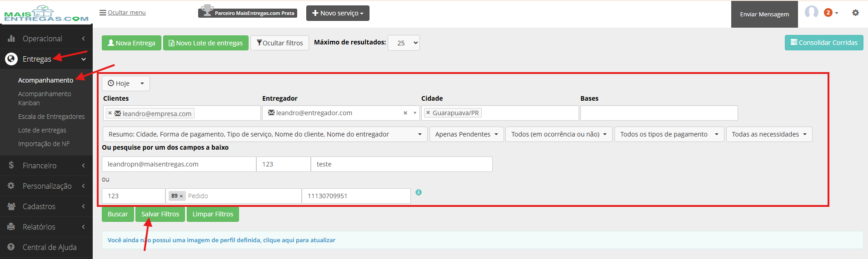Open the settings gear icon
The image size is (868, 259).
pyautogui.click(x=855, y=13)
